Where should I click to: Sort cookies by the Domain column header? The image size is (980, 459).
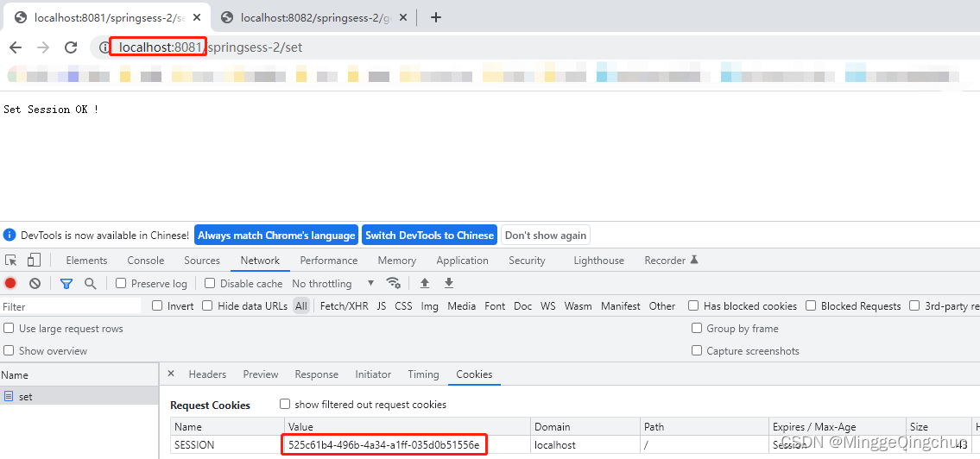pyautogui.click(x=586, y=427)
